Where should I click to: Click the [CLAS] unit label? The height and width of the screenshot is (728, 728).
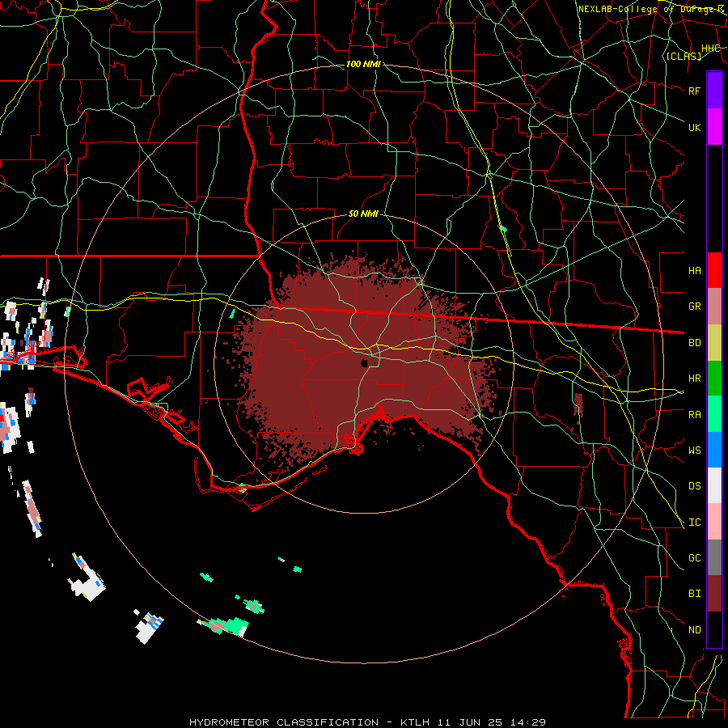pyautogui.click(x=684, y=56)
